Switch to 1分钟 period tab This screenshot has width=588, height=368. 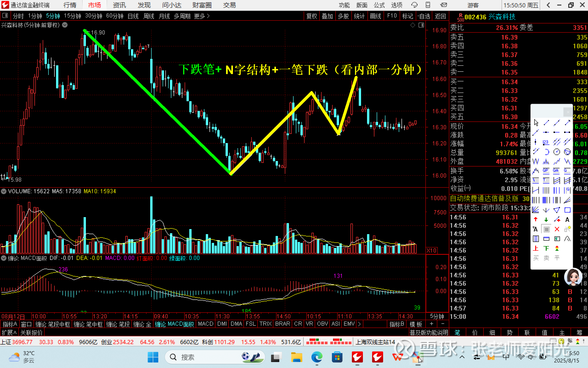coord(35,16)
